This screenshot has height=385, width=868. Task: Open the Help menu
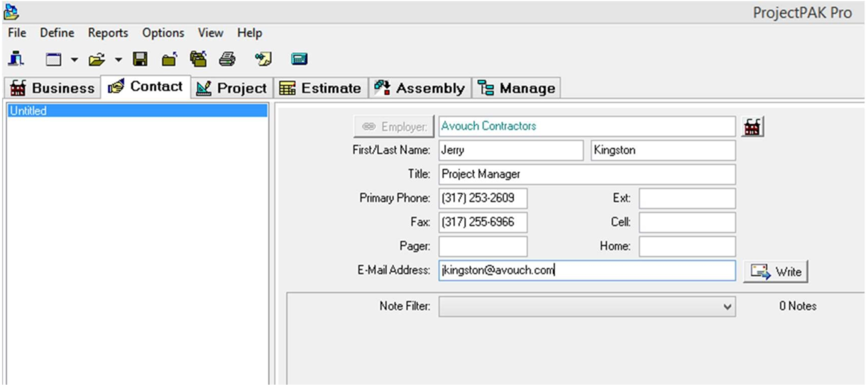coord(249,33)
